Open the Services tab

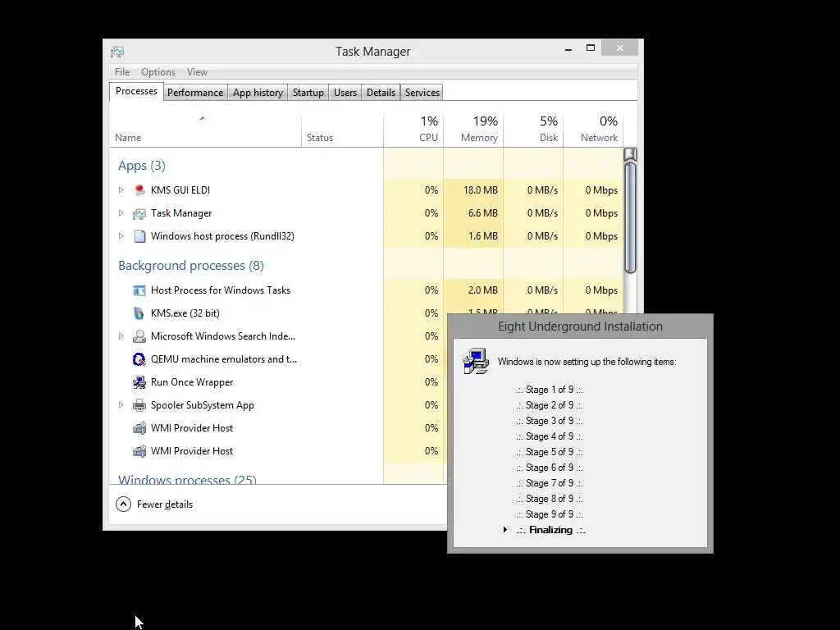pyautogui.click(x=422, y=93)
